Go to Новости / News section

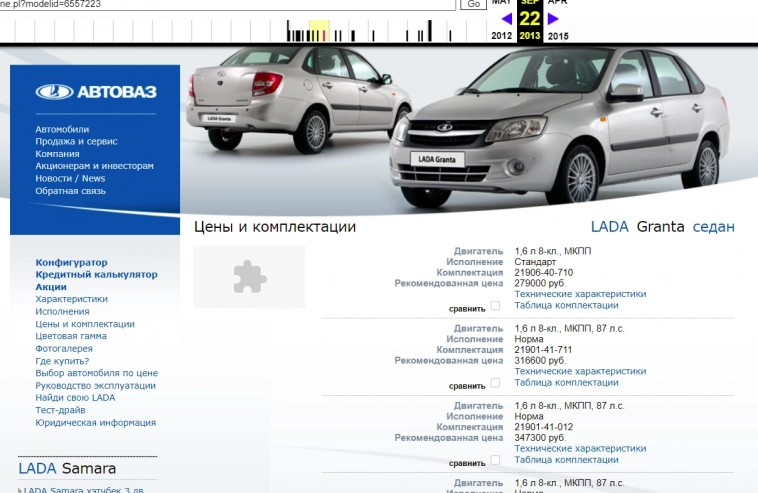click(70, 178)
